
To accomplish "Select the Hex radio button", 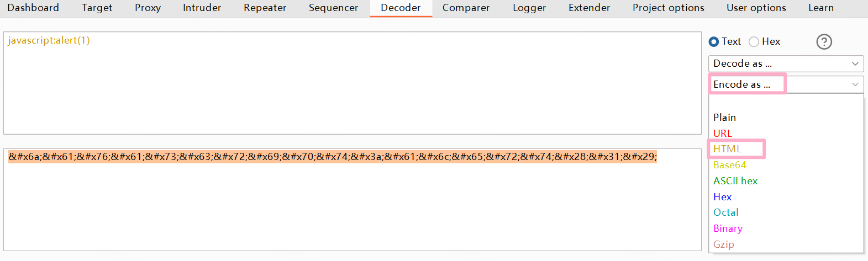I will pyautogui.click(x=754, y=42).
